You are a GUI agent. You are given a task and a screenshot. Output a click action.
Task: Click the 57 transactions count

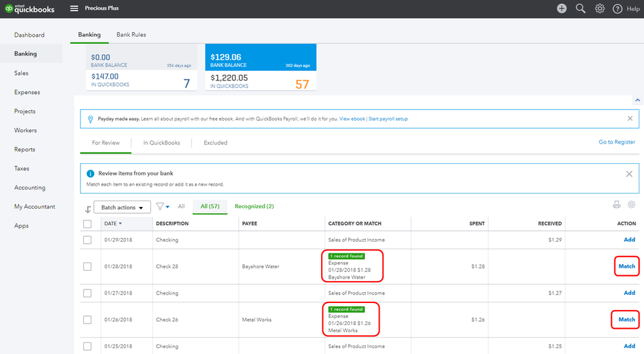(302, 84)
